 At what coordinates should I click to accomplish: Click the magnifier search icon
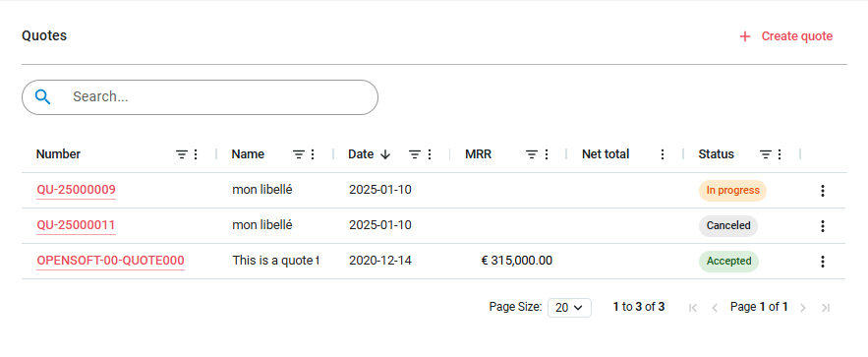tap(42, 96)
